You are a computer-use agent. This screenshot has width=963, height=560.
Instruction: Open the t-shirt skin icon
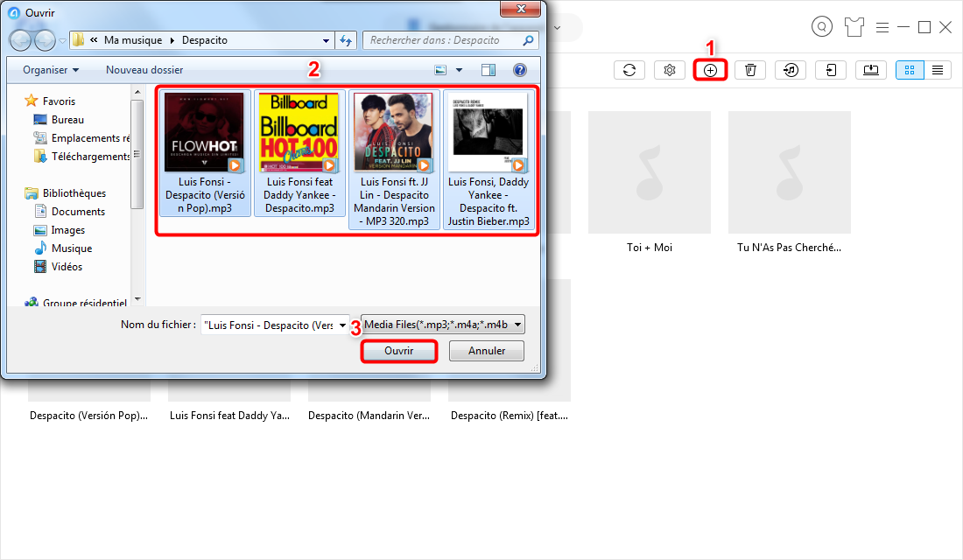(854, 27)
